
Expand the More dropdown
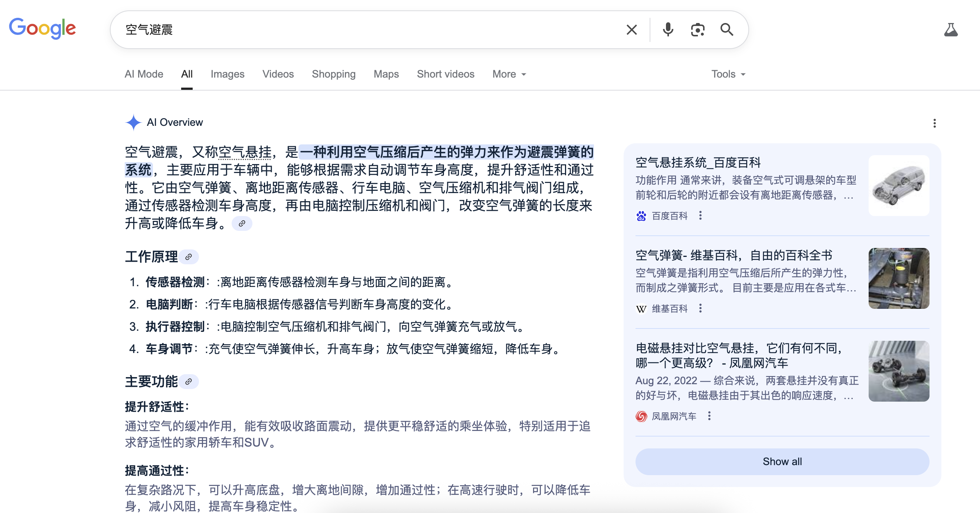[x=509, y=74]
